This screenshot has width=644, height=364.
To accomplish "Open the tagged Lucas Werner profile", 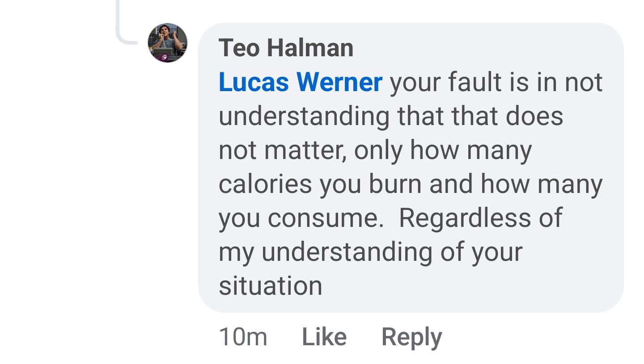I will [x=301, y=82].
